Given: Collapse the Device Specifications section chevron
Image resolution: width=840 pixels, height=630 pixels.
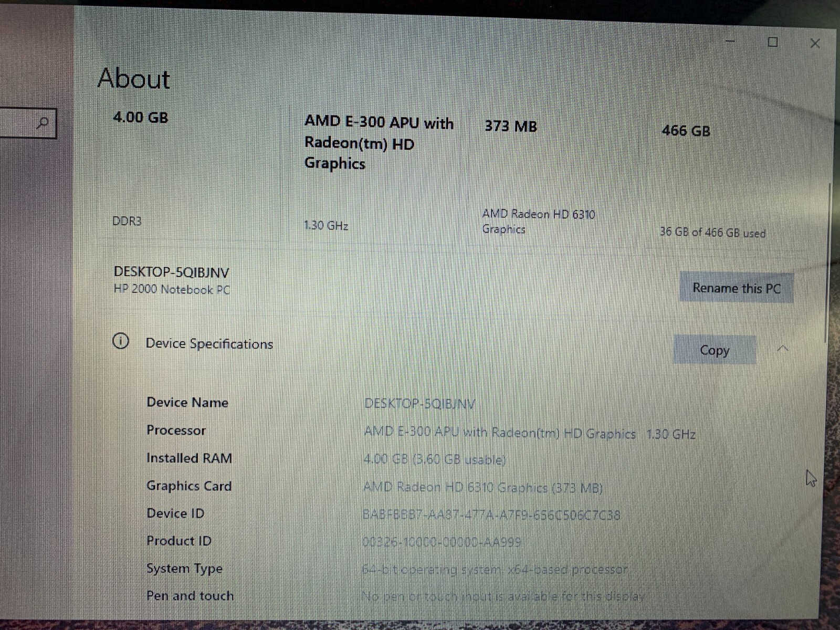Looking at the screenshot, I should coord(783,349).
